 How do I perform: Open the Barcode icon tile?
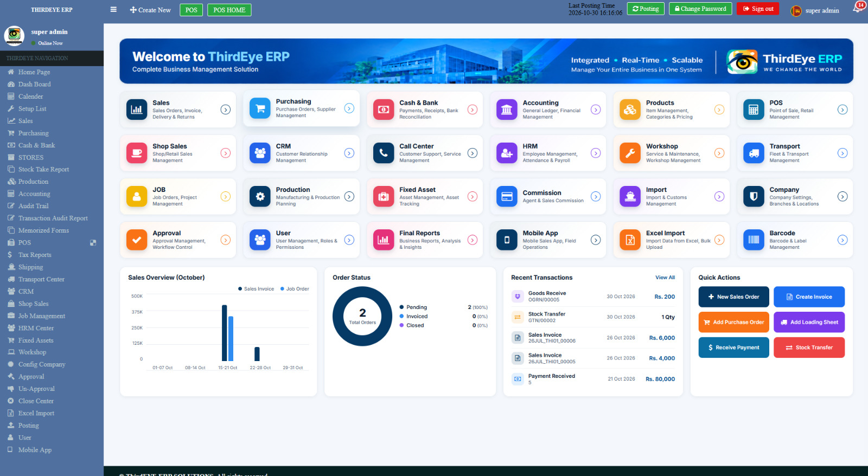tap(754, 240)
